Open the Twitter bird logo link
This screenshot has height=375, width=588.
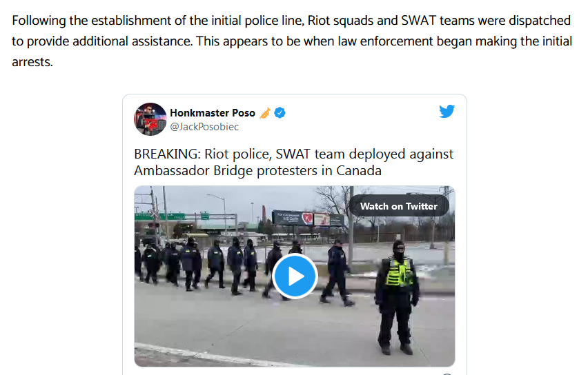[447, 111]
